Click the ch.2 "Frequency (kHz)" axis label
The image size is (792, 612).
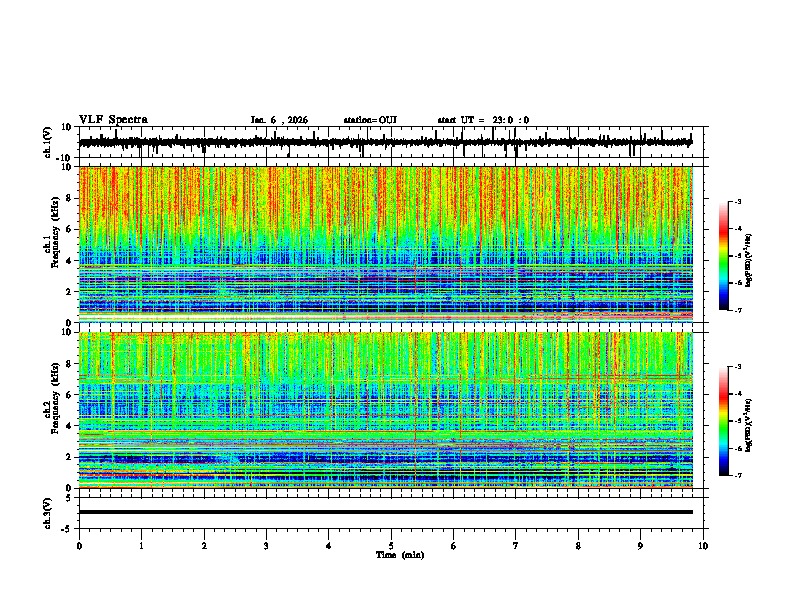[55, 398]
